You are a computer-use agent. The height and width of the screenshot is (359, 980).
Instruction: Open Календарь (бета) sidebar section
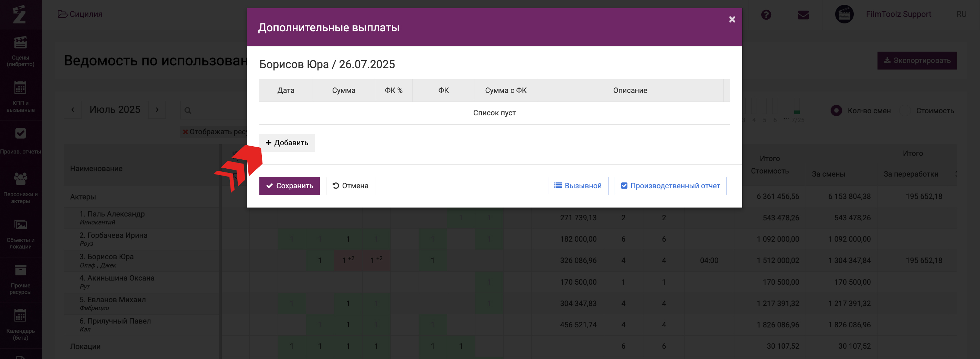tap(21, 325)
